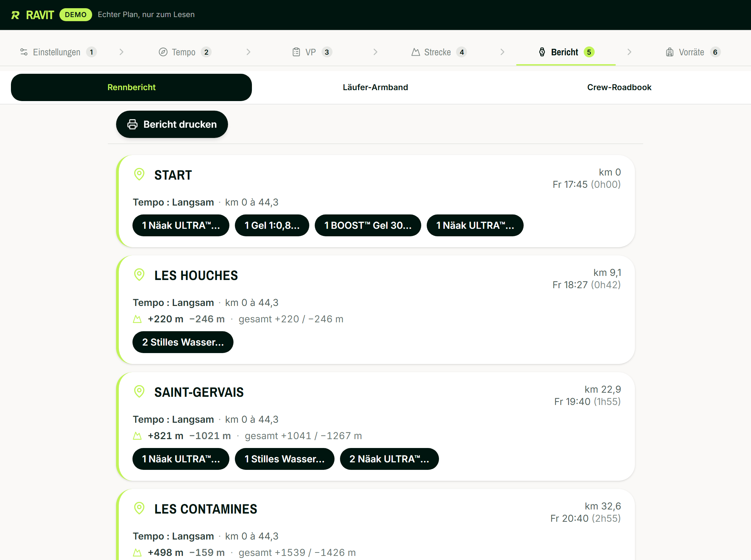The height and width of the screenshot is (560, 751).
Task: Click the printer icon in Bericht drucken
Action: coord(132,124)
